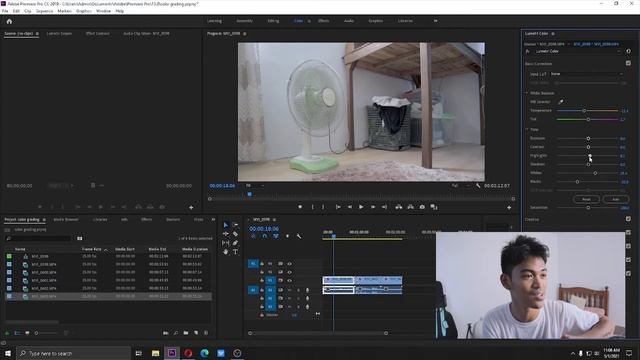Select the Pen tool
640x360 pixels.
click(x=236, y=243)
